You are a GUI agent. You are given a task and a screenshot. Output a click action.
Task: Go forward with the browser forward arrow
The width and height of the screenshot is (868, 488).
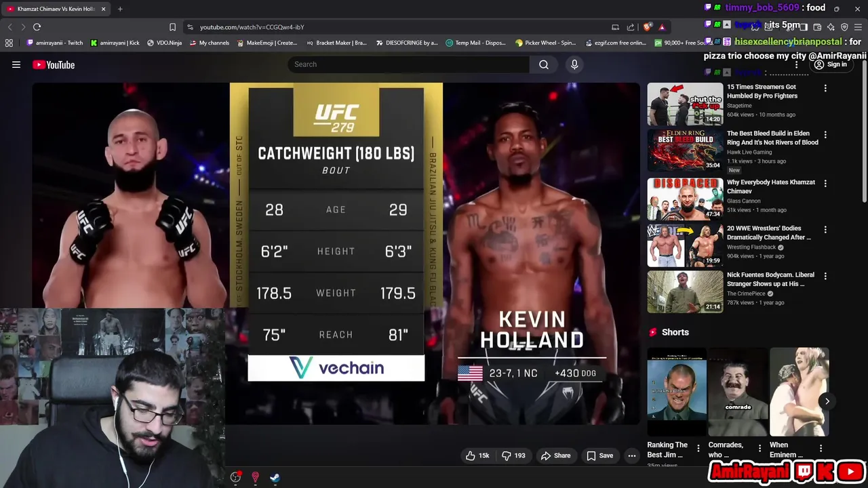[23, 27]
